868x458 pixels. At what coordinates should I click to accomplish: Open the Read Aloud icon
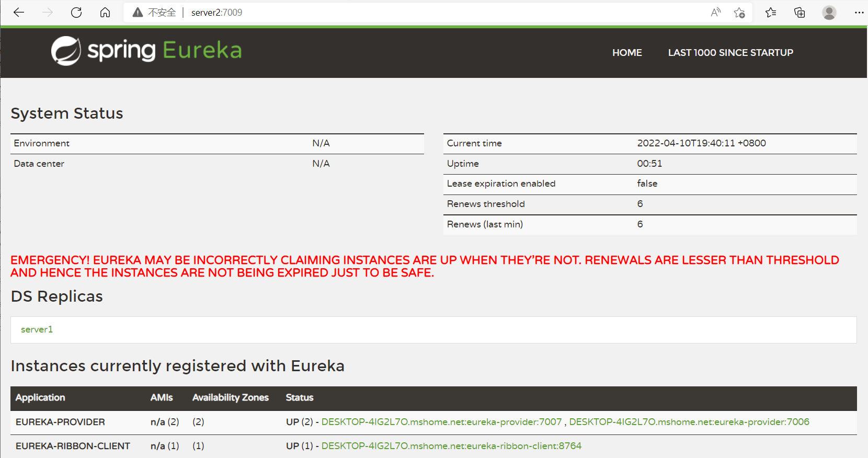[x=716, y=13]
